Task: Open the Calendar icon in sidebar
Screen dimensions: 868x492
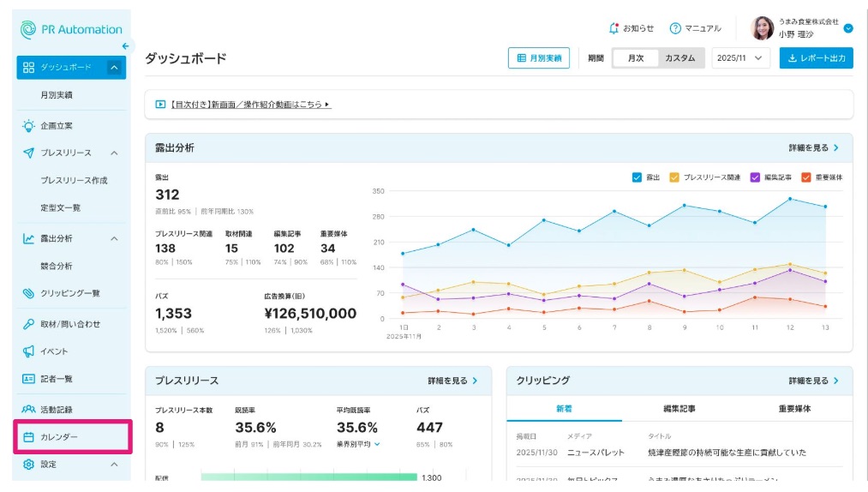Action: point(28,437)
